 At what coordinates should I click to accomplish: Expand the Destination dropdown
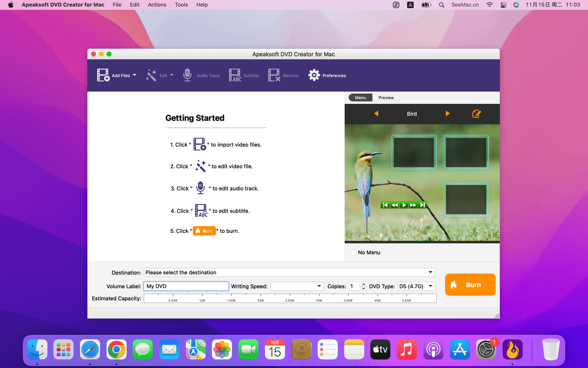pos(430,272)
